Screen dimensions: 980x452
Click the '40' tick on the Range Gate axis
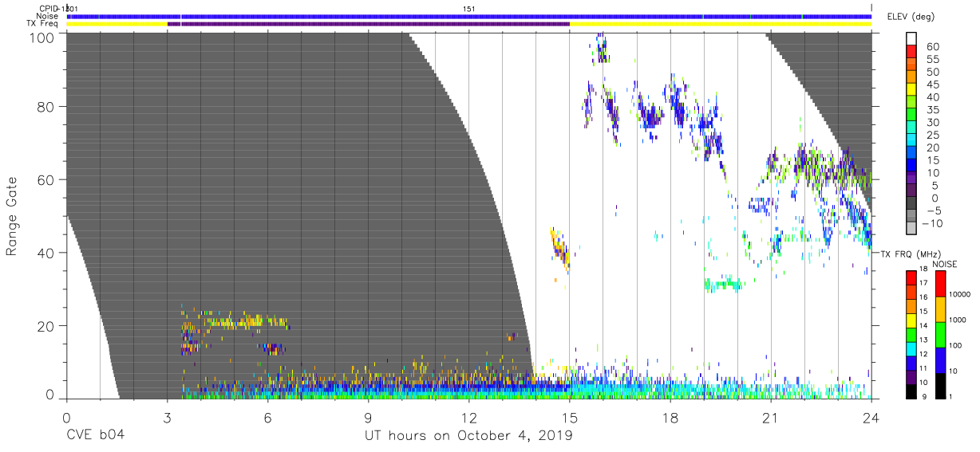(x=47, y=253)
